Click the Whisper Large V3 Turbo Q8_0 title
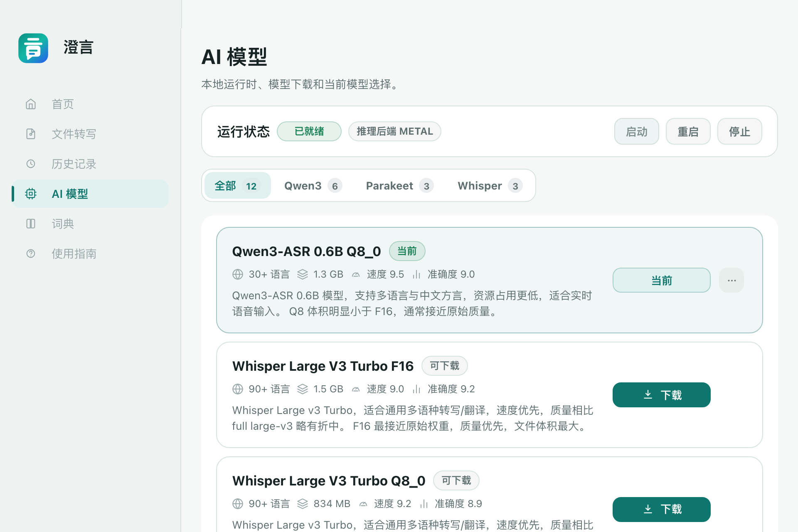 [x=329, y=481]
